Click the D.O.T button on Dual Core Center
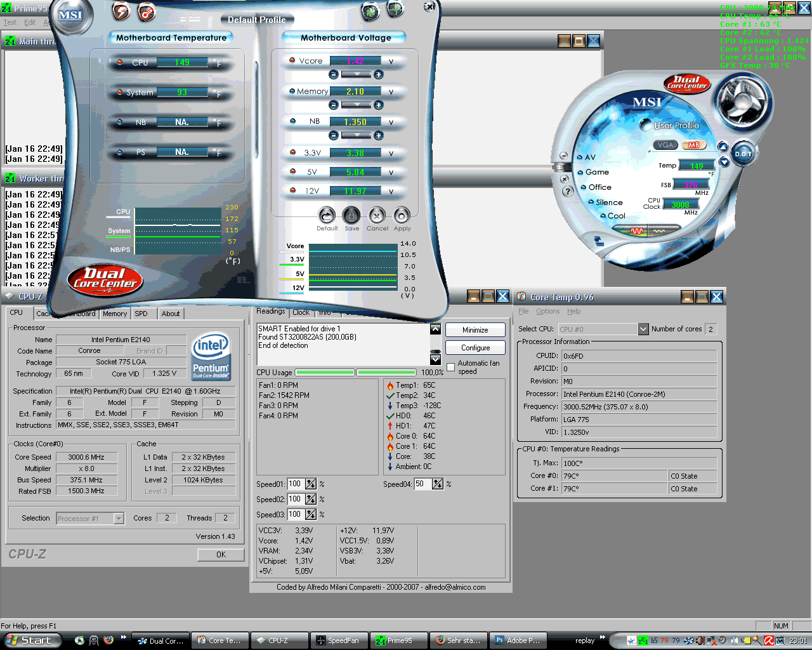 coord(743,154)
